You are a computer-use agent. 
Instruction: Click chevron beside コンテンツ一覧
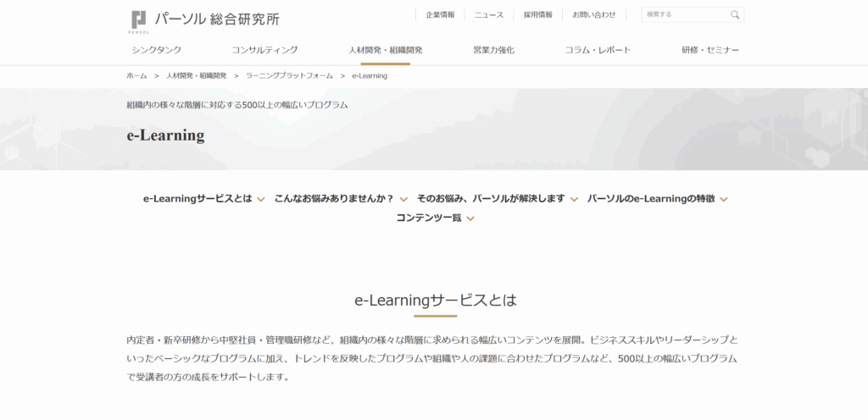[470, 218]
